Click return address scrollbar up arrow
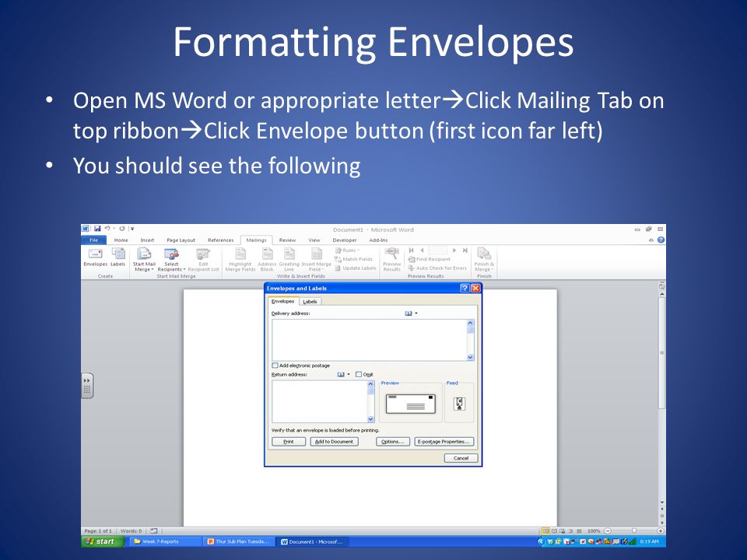Screen dimensions: 747x560 [371, 383]
